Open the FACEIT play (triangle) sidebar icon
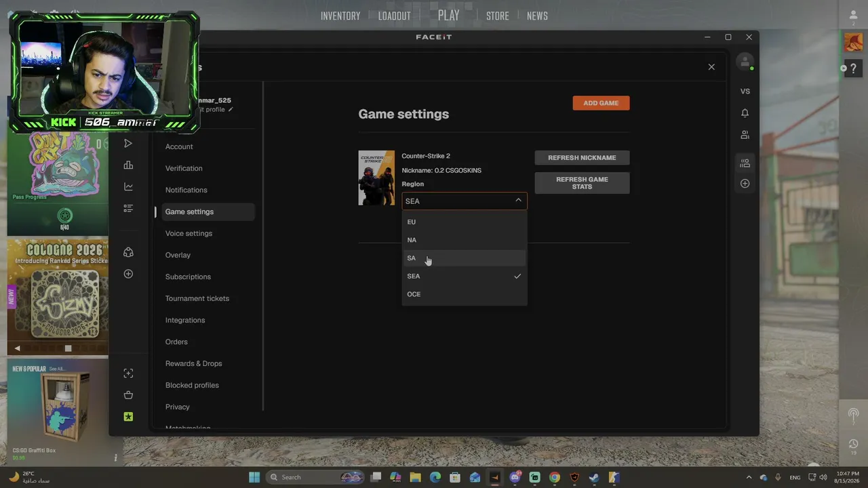 coord(128,144)
